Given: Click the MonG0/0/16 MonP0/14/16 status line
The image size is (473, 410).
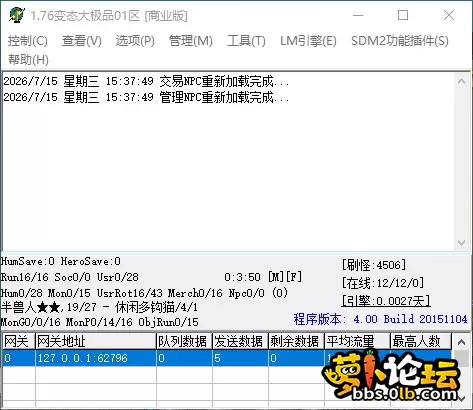Looking at the screenshot, I should tap(100, 322).
